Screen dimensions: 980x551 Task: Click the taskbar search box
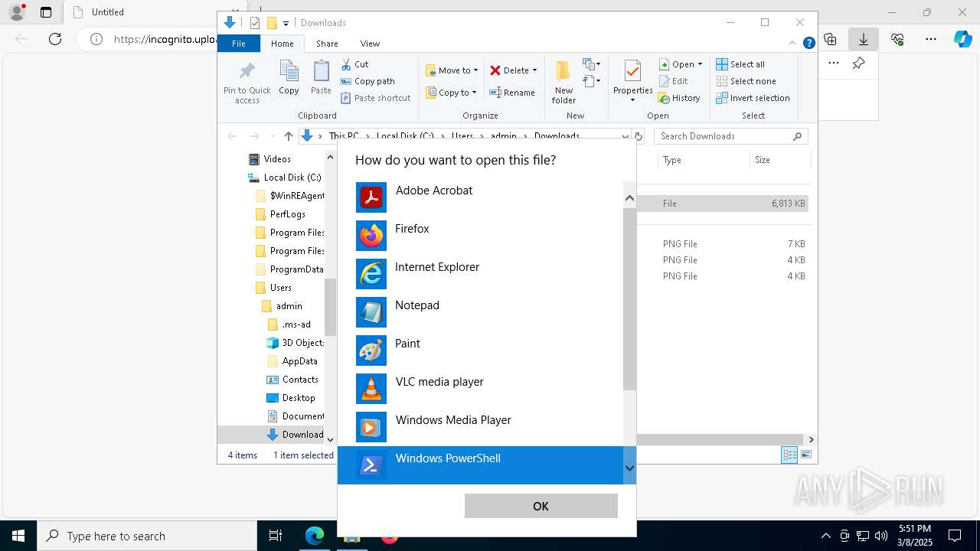tap(147, 536)
